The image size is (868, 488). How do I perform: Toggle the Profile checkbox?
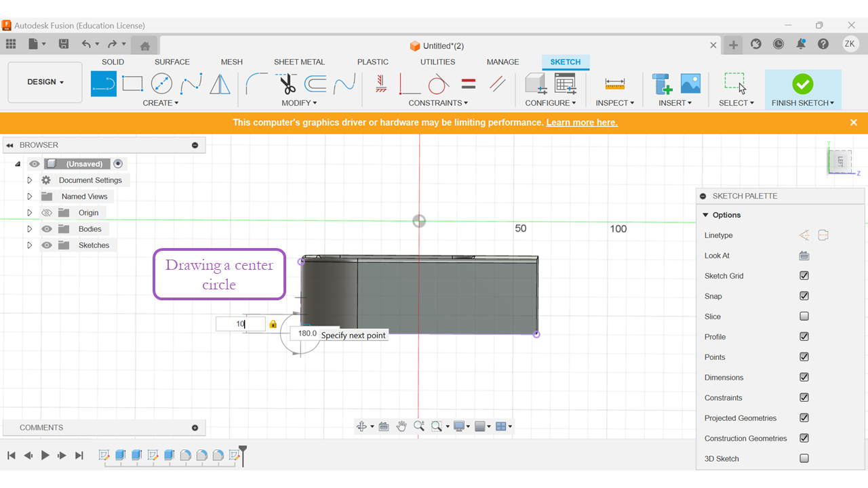pyautogui.click(x=804, y=337)
